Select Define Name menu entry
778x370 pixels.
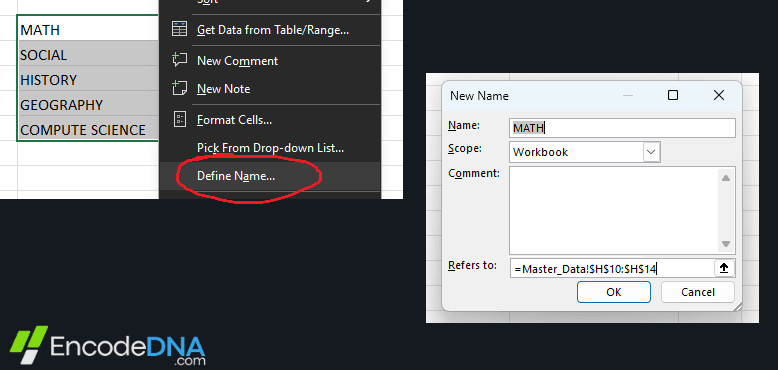click(270, 176)
